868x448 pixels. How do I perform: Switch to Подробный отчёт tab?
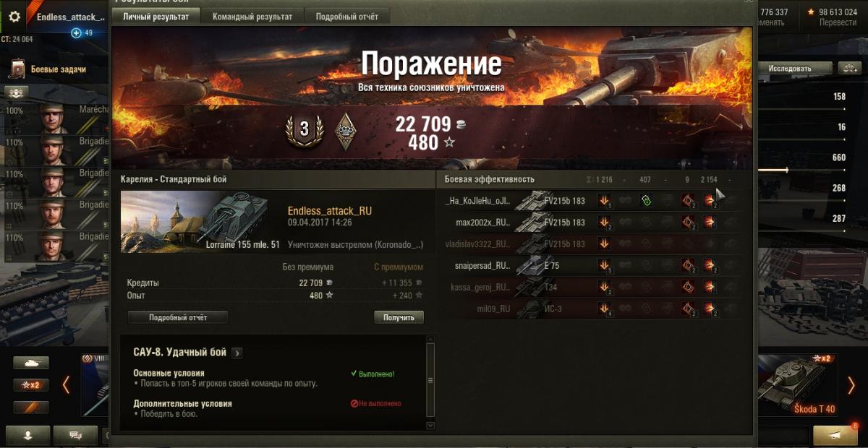pyautogui.click(x=347, y=16)
